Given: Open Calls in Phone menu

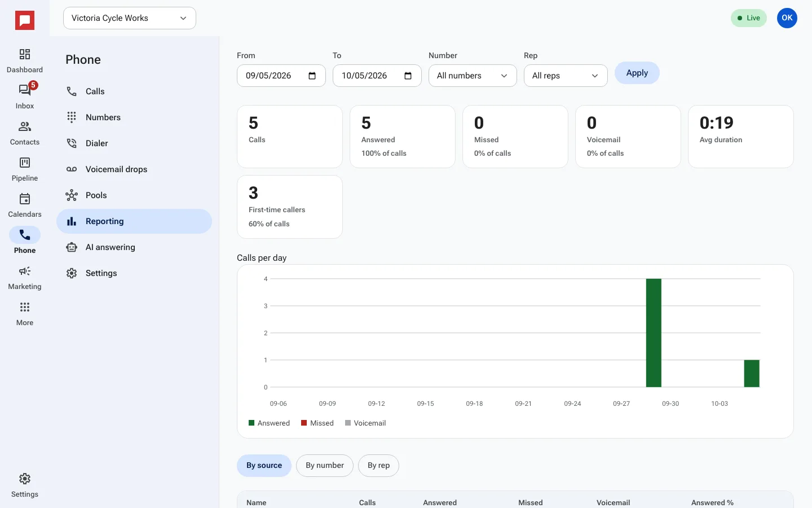Looking at the screenshot, I should (x=134, y=91).
